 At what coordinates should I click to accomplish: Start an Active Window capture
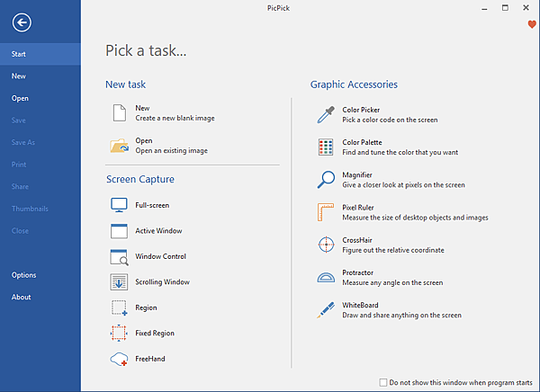tap(158, 231)
